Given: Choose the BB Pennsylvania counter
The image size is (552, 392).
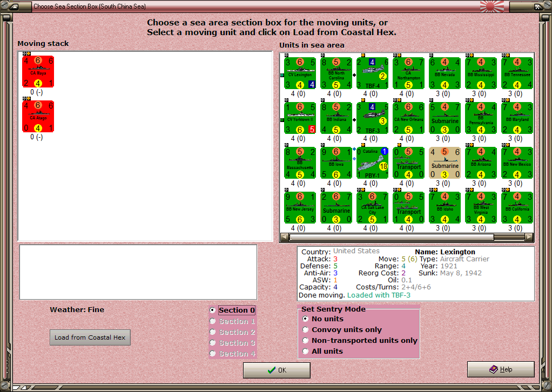Looking at the screenshot, I should tap(481, 118).
